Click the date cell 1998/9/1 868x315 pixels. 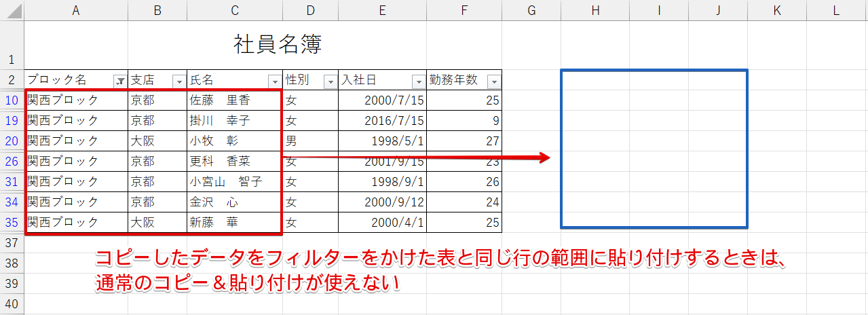point(382,182)
